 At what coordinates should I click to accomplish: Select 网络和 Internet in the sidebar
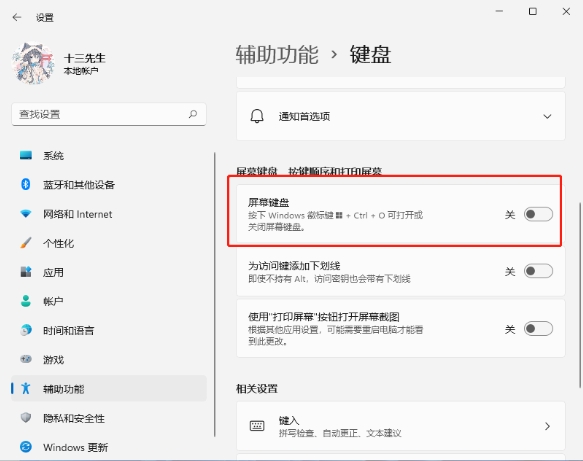pyautogui.click(x=109, y=214)
